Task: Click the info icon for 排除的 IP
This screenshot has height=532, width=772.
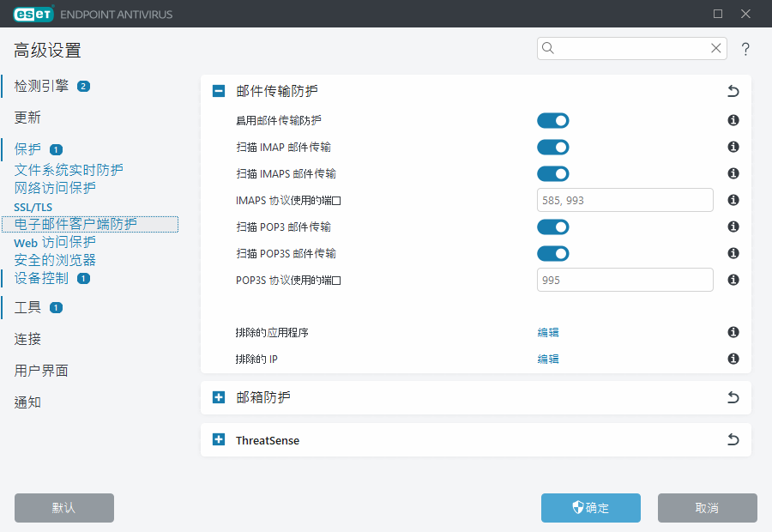Action: point(733,359)
